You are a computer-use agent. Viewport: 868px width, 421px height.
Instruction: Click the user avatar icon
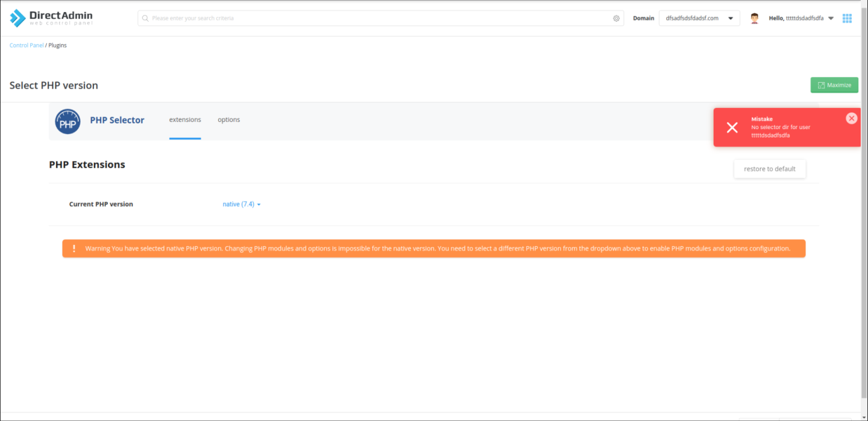coord(754,18)
